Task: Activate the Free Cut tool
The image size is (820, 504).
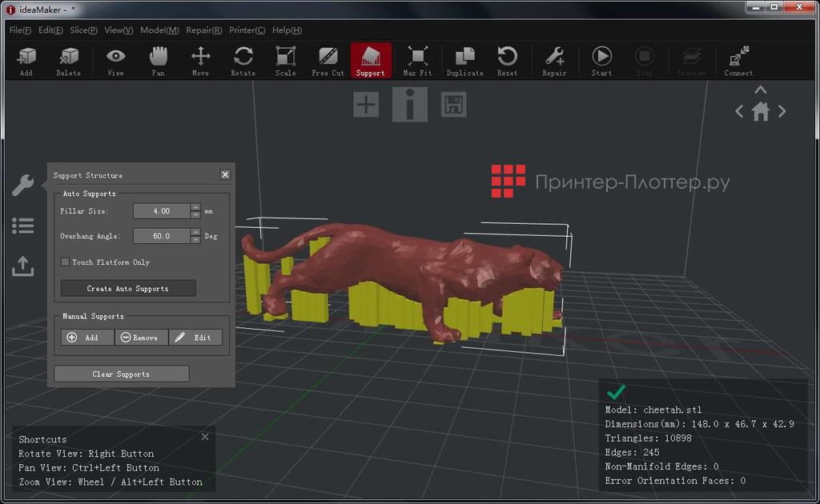Action: click(327, 60)
